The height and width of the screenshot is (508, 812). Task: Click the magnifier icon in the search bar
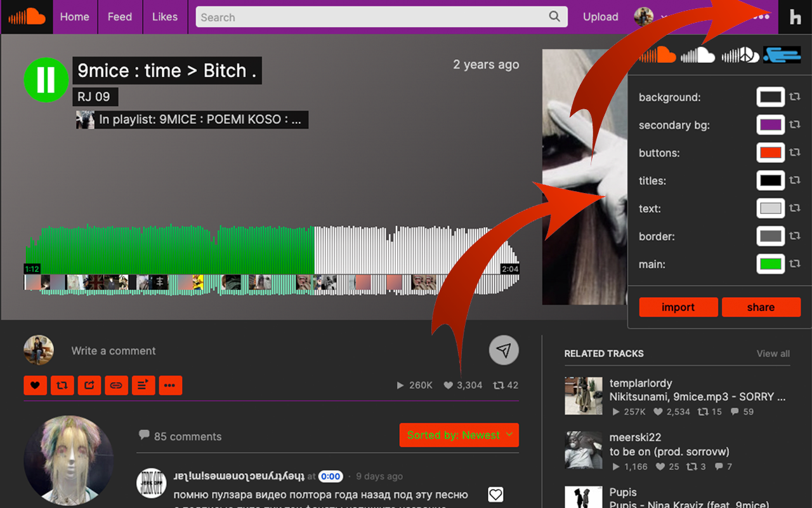click(x=555, y=17)
